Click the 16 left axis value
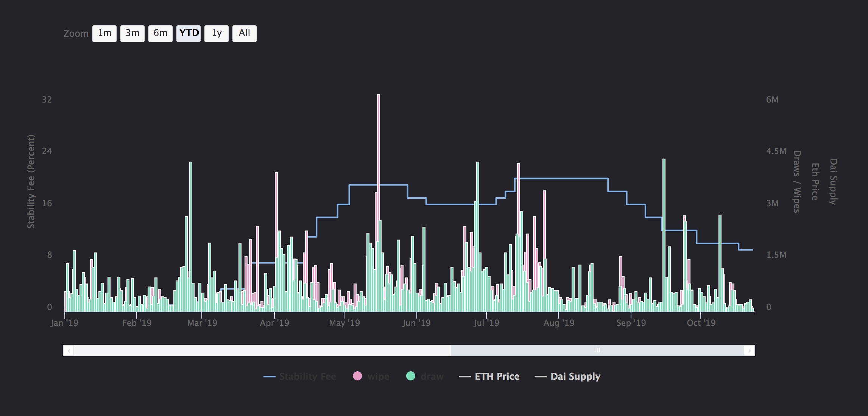868x416 pixels. click(x=47, y=203)
